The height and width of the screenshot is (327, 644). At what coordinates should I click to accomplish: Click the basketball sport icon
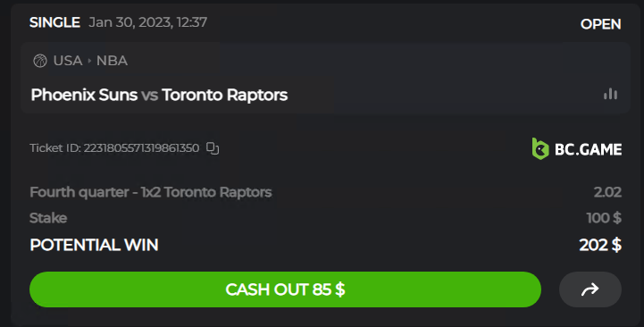point(40,61)
